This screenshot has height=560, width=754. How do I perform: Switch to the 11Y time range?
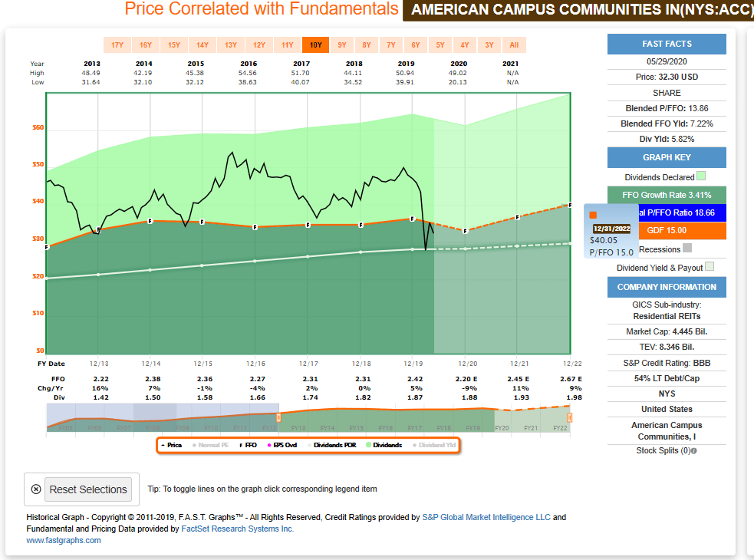[288, 44]
